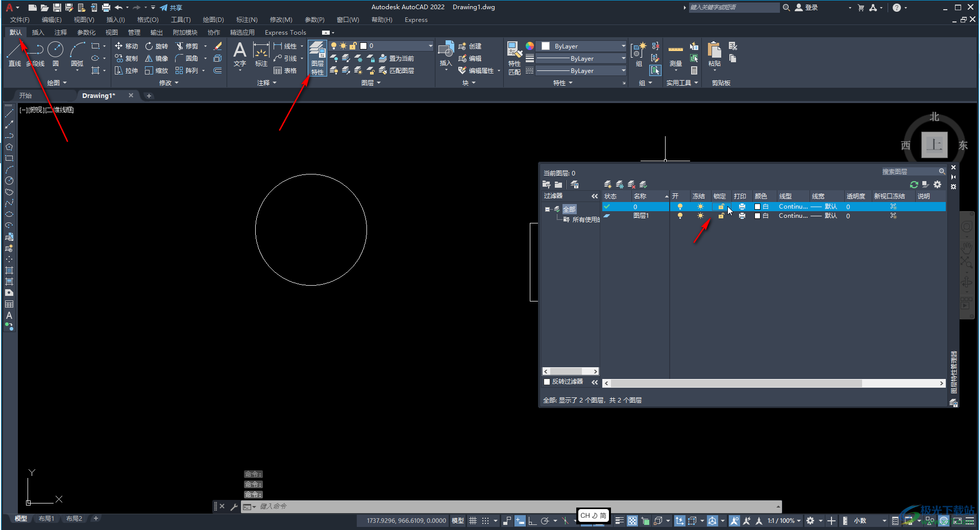Click the Fillet (圆角) tool
The width and height of the screenshot is (980, 530).
pyautogui.click(x=187, y=58)
